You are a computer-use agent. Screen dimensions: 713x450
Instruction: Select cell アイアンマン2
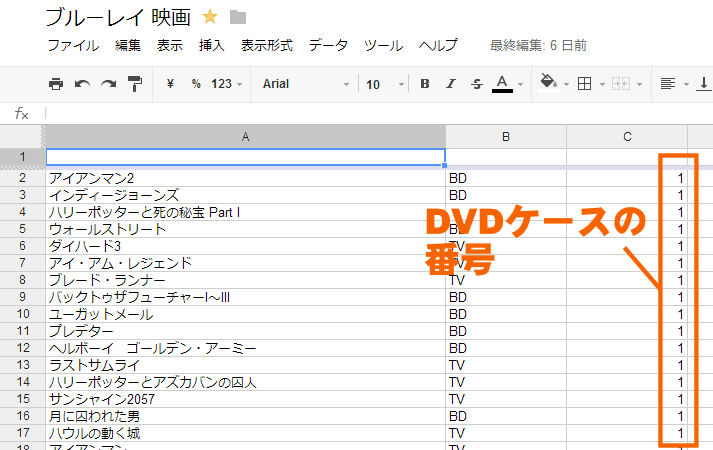pos(246,178)
